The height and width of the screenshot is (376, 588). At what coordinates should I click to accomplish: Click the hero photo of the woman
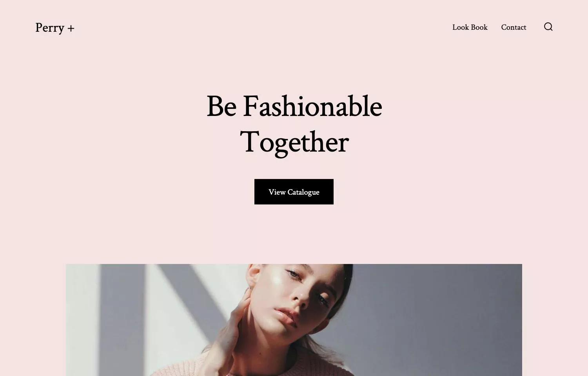294,320
